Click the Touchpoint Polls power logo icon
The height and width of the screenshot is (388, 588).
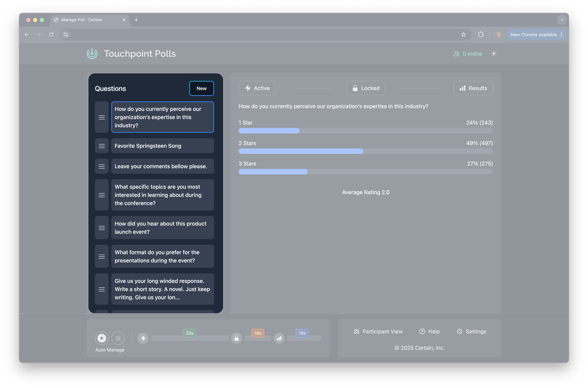point(92,53)
